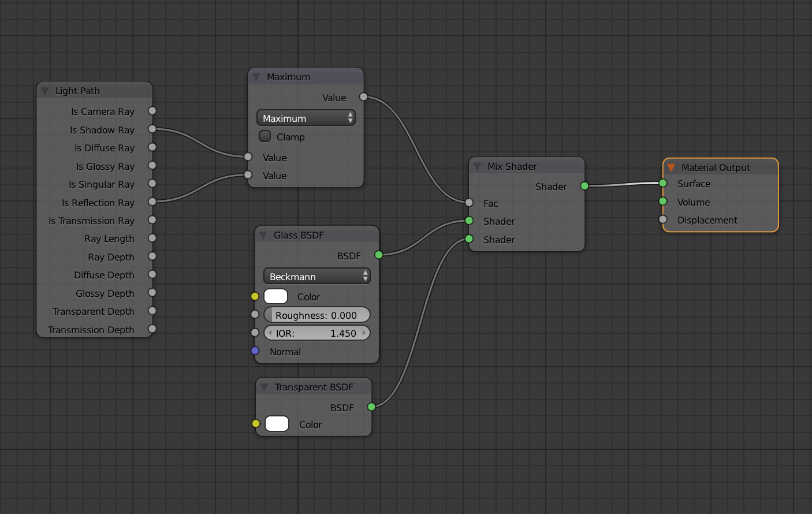Click the Glass BSDF green output socket

point(379,255)
